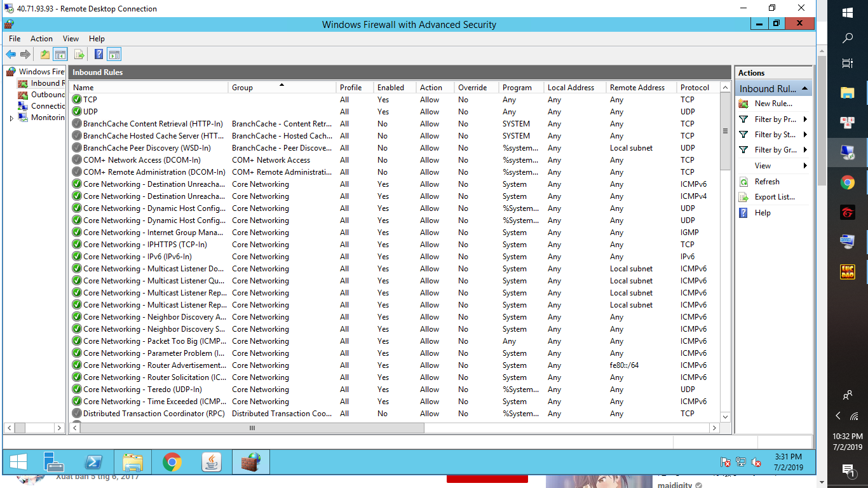Expand the View submenu in Actions pane

805,166
